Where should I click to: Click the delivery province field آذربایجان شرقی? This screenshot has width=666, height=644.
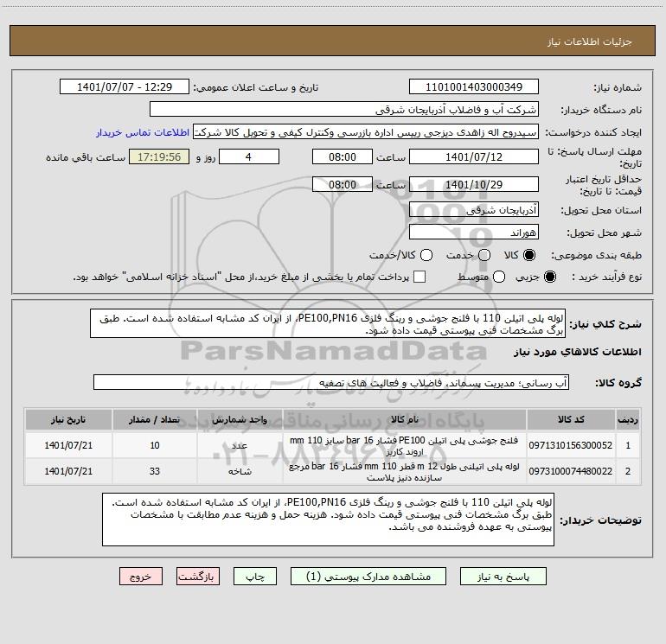(474, 210)
